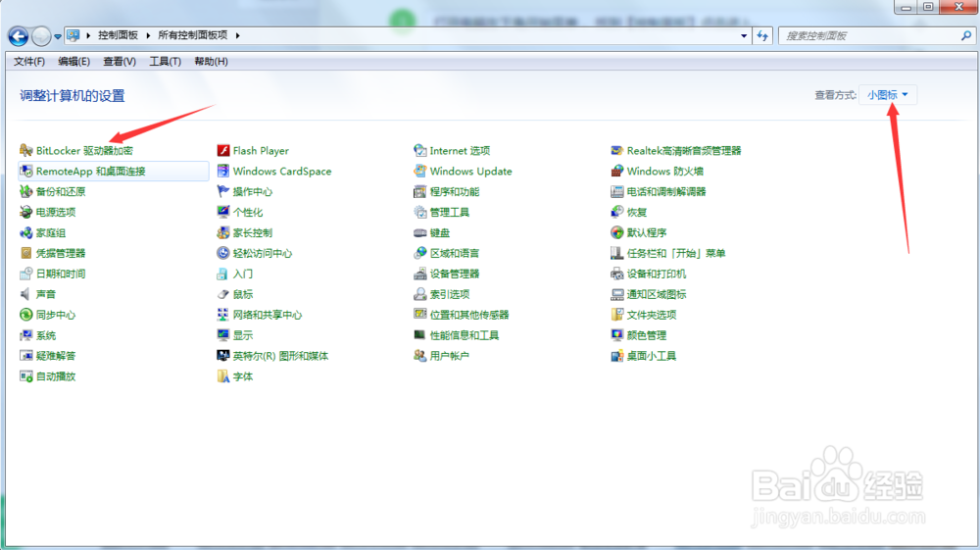The width and height of the screenshot is (980, 550).
Task: Open the 字体 folder icon
Action: point(223,376)
